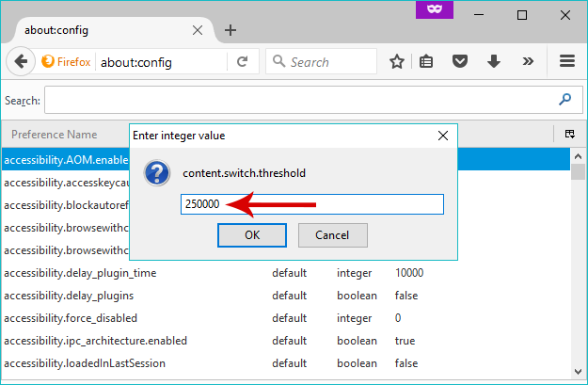The image size is (588, 385).
Task: Click the preferences list scrollbar thumb
Action: (578, 171)
